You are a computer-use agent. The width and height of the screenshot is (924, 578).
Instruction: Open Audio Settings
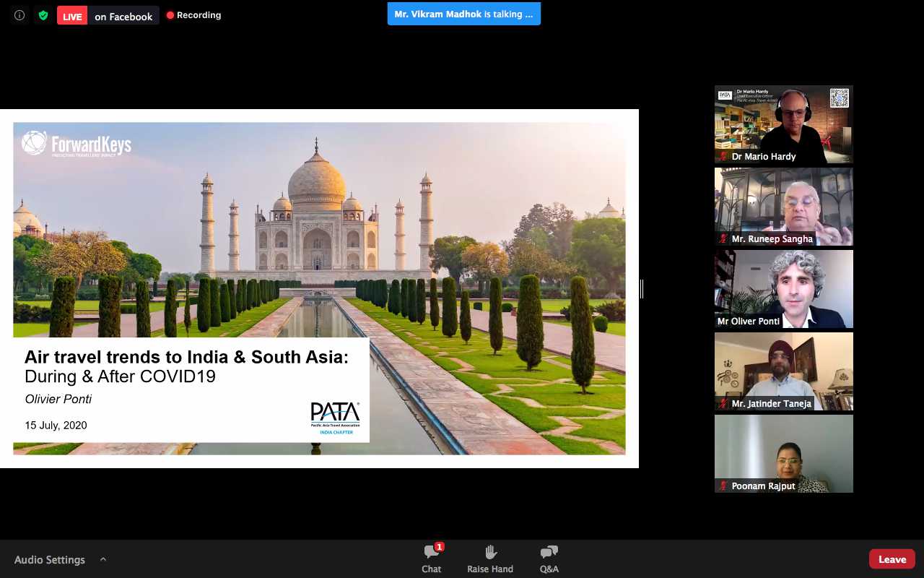click(50, 560)
